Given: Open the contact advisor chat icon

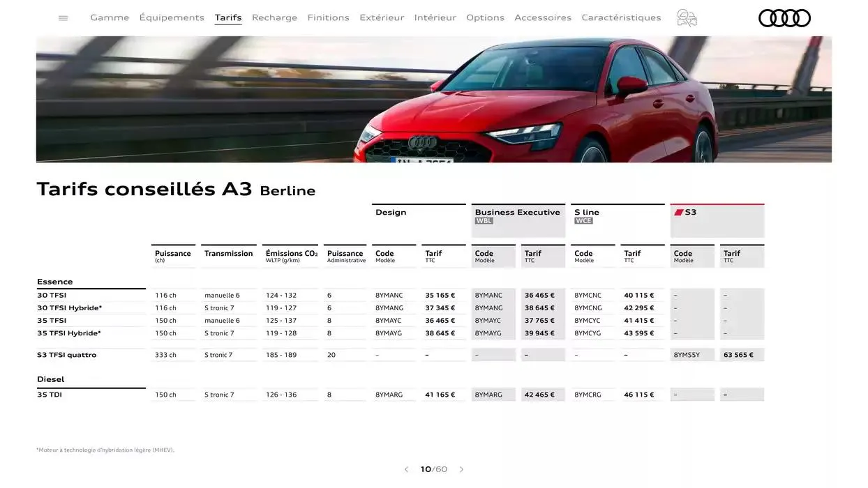Looking at the screenshot, I should tap(687, 18).
